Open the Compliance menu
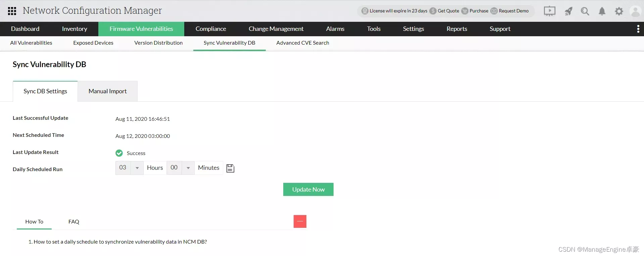644x256 pixels. click(211, 29)
